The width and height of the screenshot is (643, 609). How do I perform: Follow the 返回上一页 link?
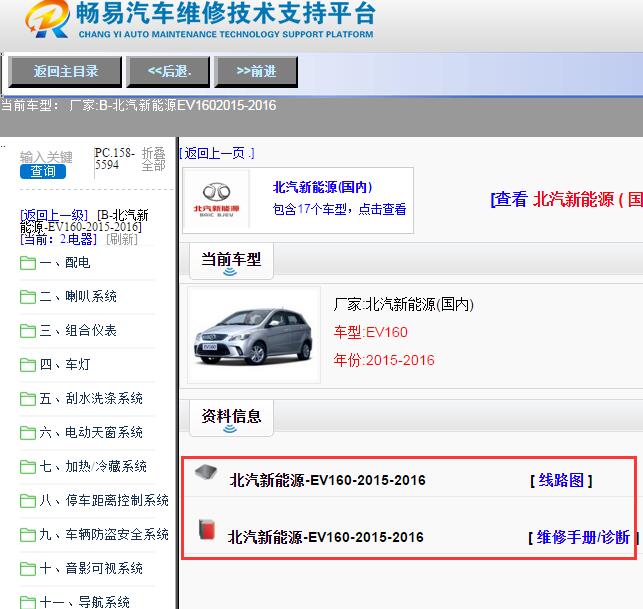(x=217, y=153)
